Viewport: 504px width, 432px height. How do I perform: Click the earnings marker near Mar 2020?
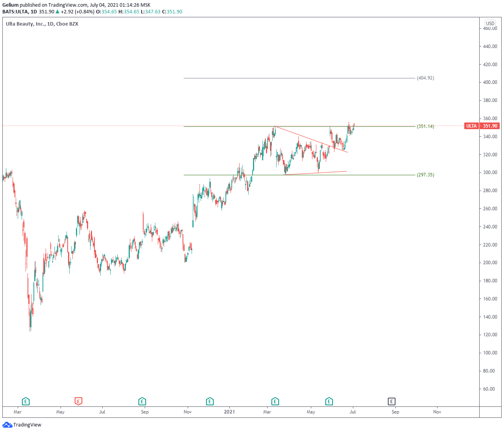coord(26,402)
